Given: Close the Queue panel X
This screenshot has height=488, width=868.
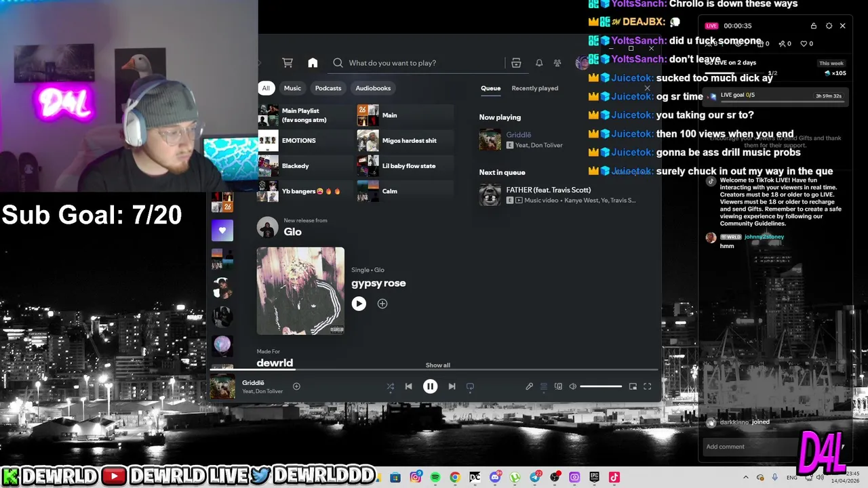Looking at the screenshot, I should [x=647, y=88].
